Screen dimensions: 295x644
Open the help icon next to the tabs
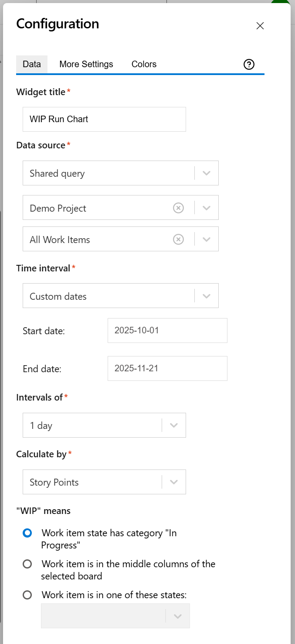(249, 64)
